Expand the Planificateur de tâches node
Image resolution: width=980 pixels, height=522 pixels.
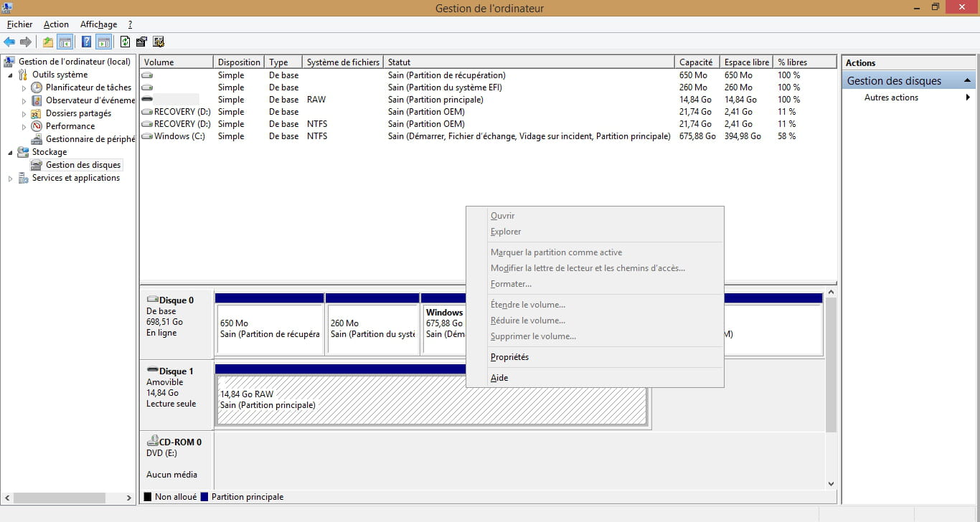[24, 88]
